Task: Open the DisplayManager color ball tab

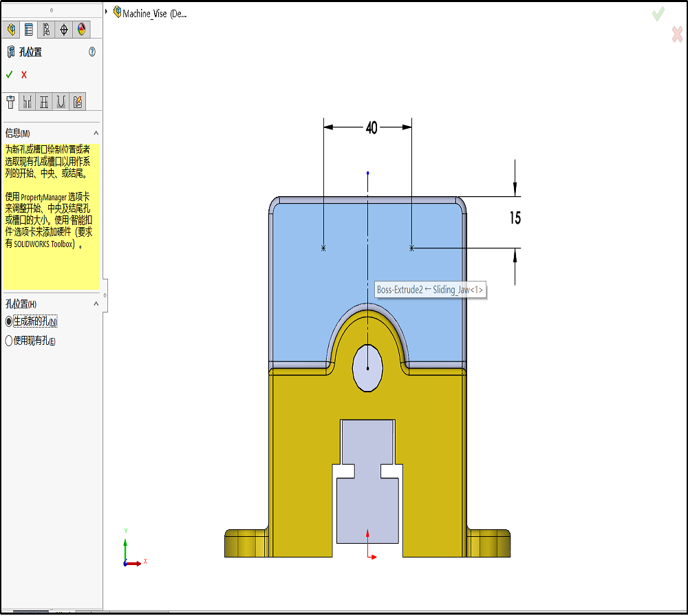Action: 82,29
